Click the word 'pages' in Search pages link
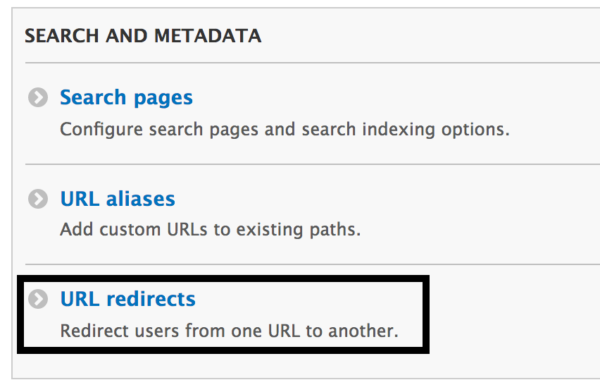 point(163,99)
